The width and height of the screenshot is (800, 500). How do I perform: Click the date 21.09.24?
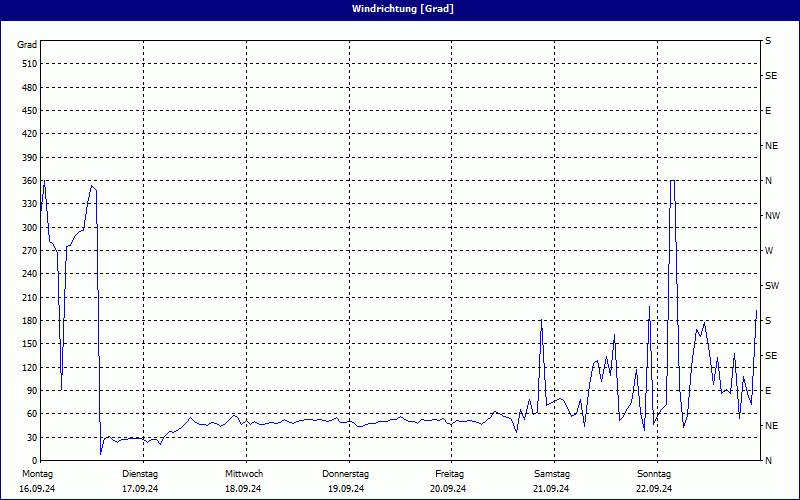(551, 489)
